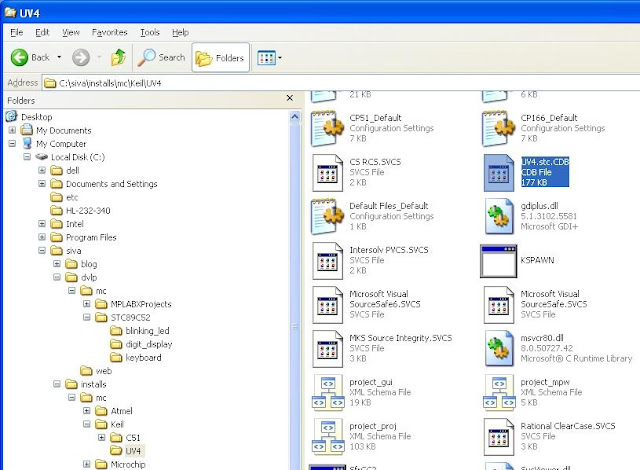Select UV4.stc.CDB file icon
This screenshot has width=640, height=470.
pos(499,173)
